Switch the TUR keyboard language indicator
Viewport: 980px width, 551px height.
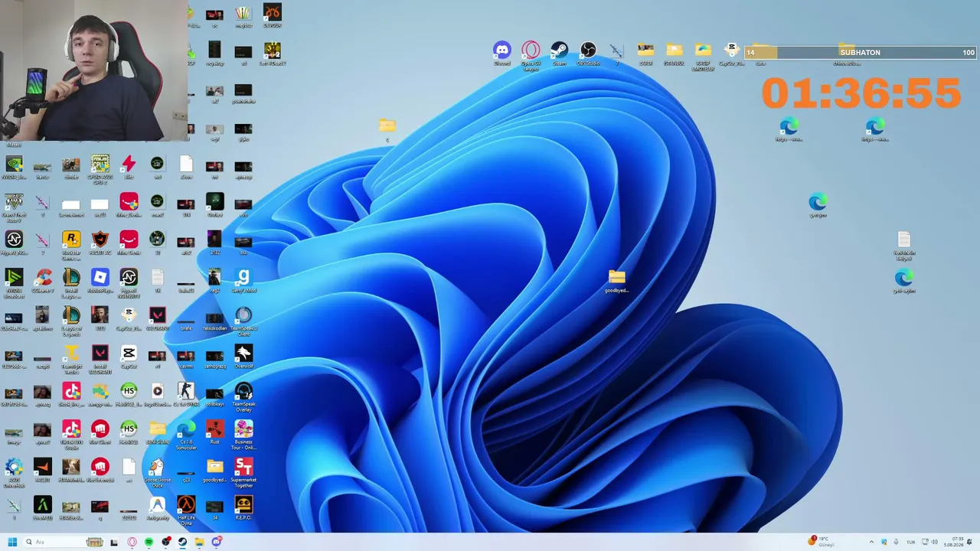point(911,542)
